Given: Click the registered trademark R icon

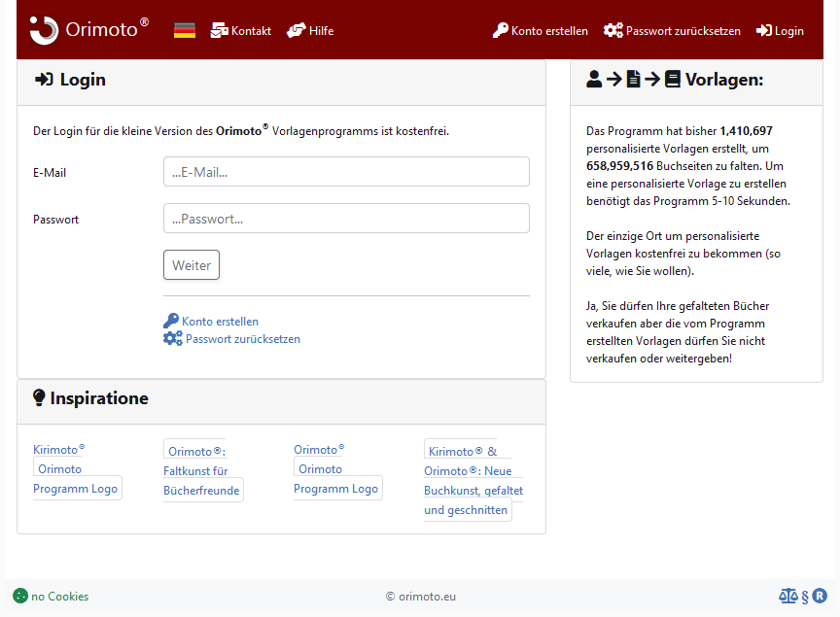Looking at the screenshot, I should coord(820,596).
